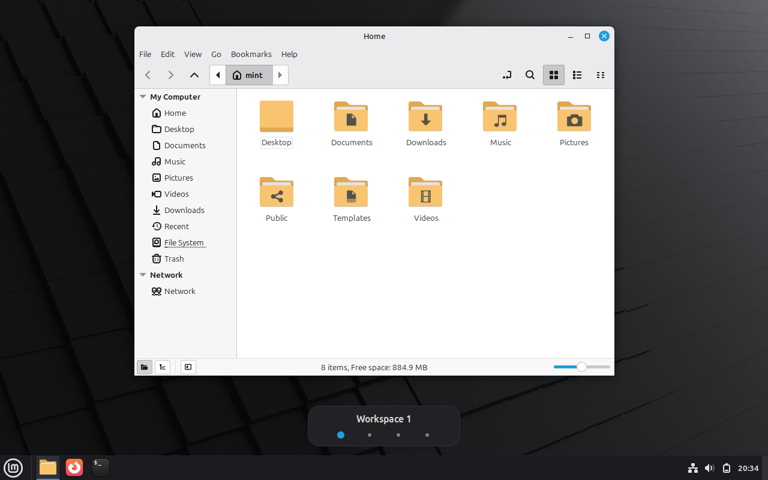This screenshot has height=480, width=768.
Task: Launch Firefox from the taskbar
Action: [x=74, y=468]
